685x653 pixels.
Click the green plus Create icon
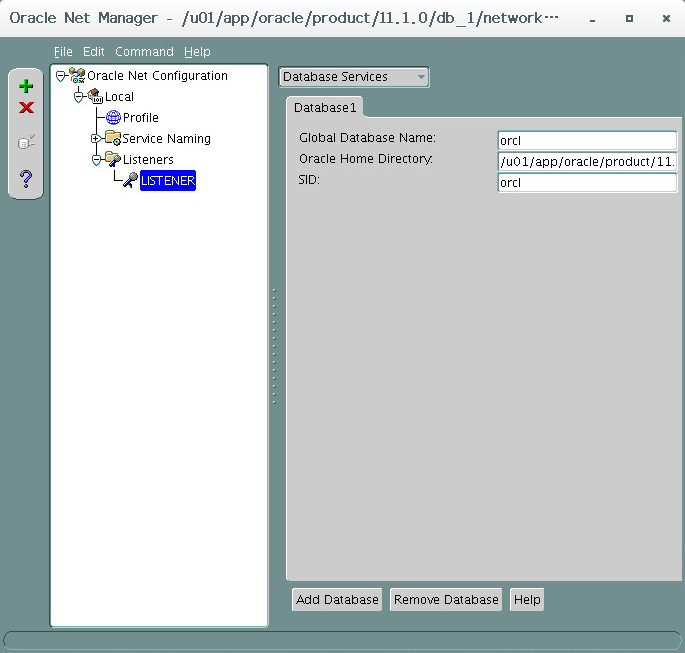click(x=26, y=86)
